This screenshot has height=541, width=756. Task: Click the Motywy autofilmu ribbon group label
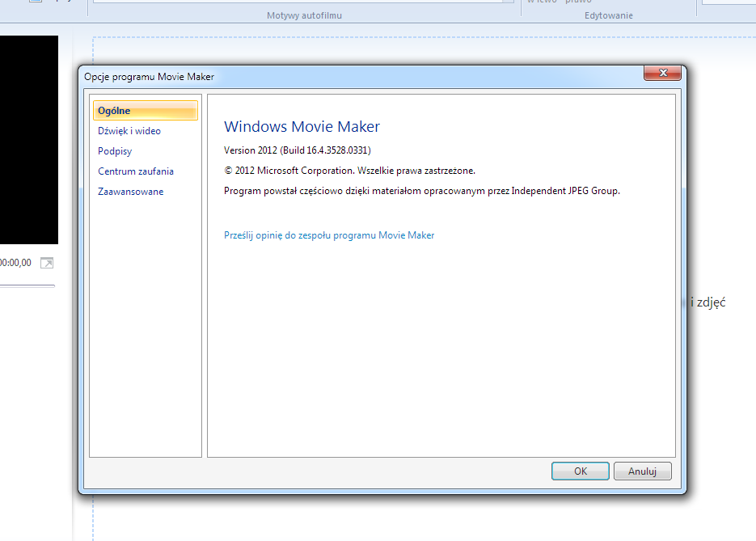[x=304, y=15]
